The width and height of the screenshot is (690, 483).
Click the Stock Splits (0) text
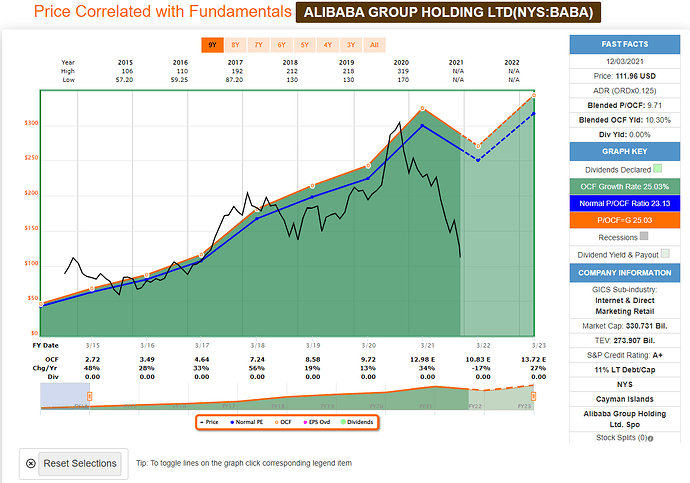point(622,438)
